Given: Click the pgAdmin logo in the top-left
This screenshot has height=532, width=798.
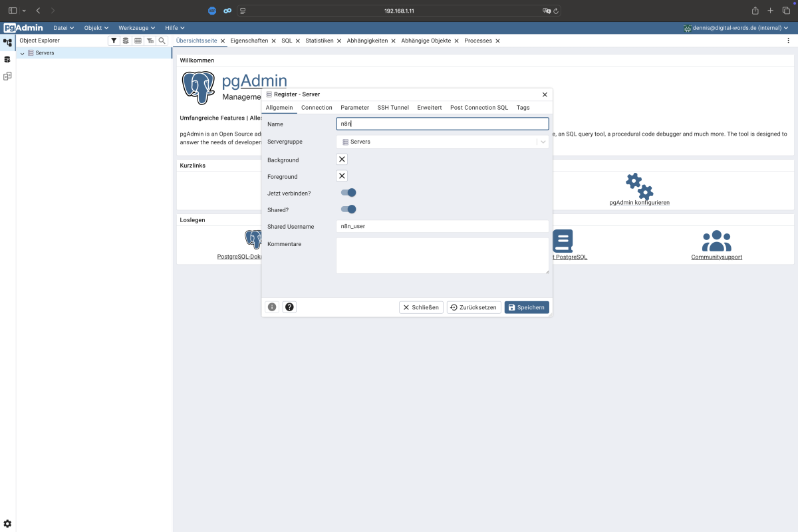Looking at the screenshot, I should click(x=23, y=28).
